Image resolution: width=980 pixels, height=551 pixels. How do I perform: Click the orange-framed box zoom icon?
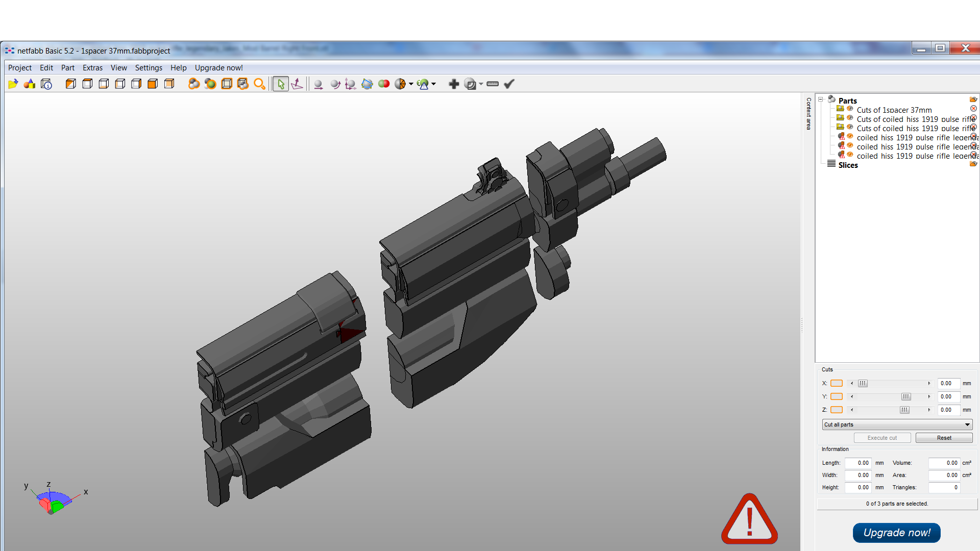click(227, 84)
